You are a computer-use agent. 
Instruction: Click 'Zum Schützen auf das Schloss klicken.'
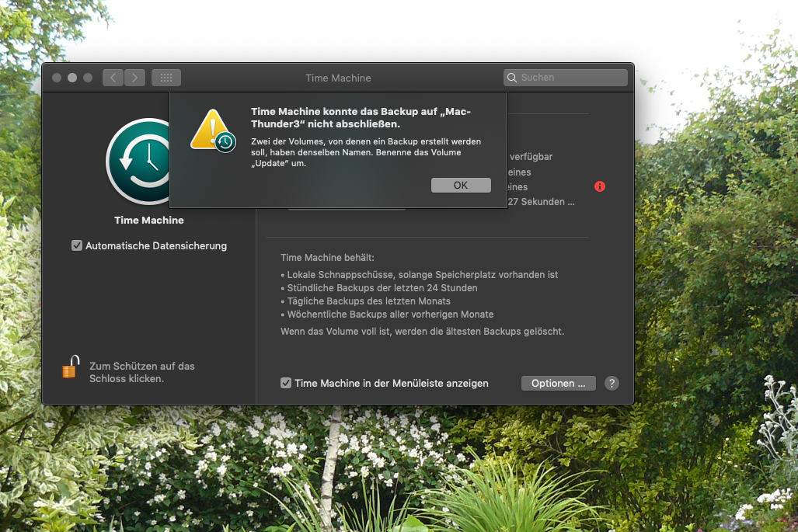click(142, 372)
